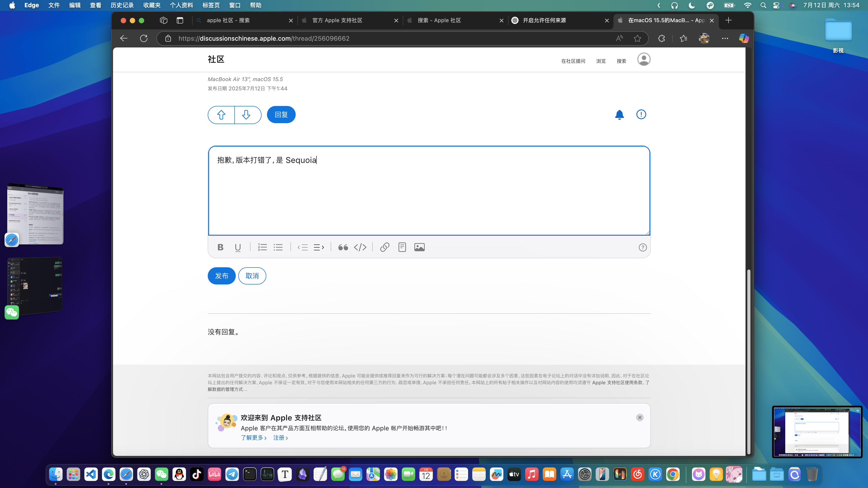Click the 发布 button to post reply

click(221, 276)
